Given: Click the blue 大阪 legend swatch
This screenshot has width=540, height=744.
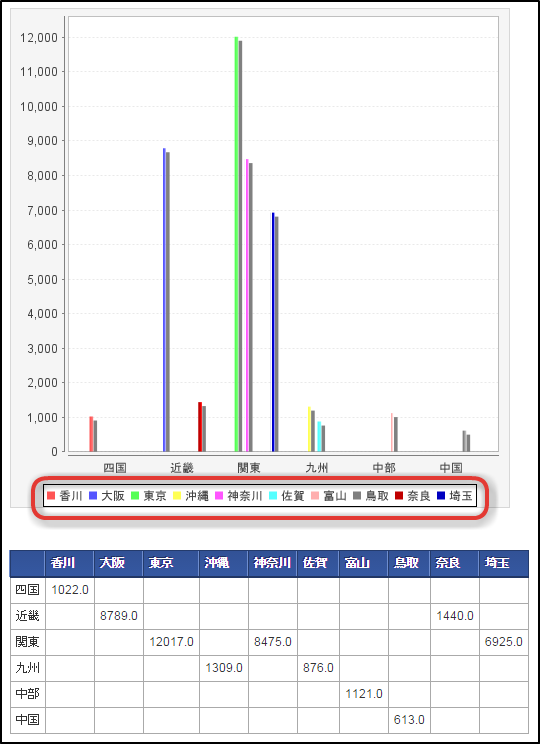Looking at the screenshot, I should [93, 496].
